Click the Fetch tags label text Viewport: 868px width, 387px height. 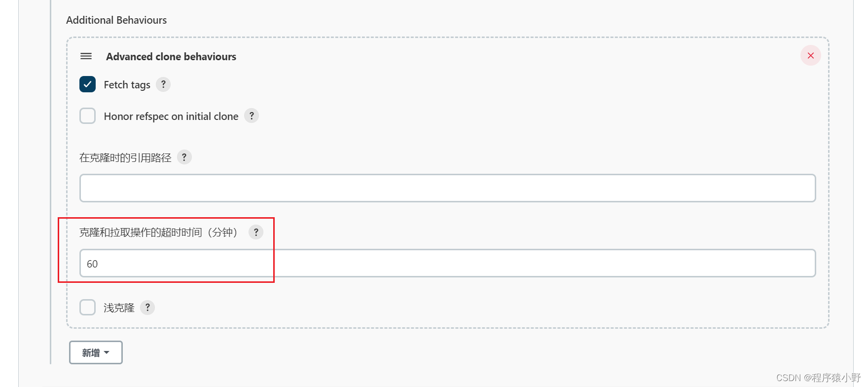point(127,85)
